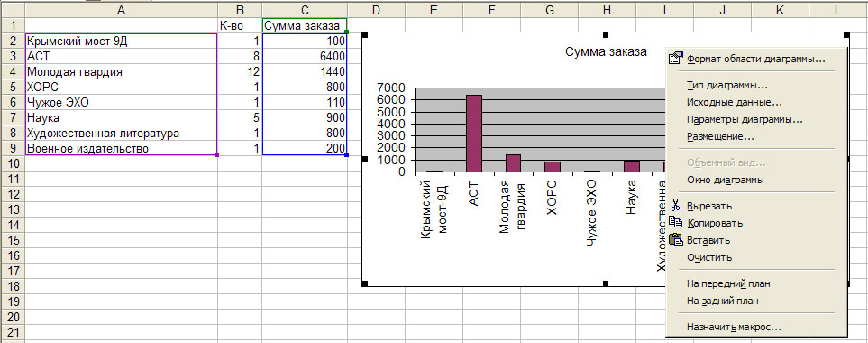Screen dimensions: 868x343
Task: Click 'Формат области диаграммы...' menu label
Action: pyautogui.click(x=755, y=60)
